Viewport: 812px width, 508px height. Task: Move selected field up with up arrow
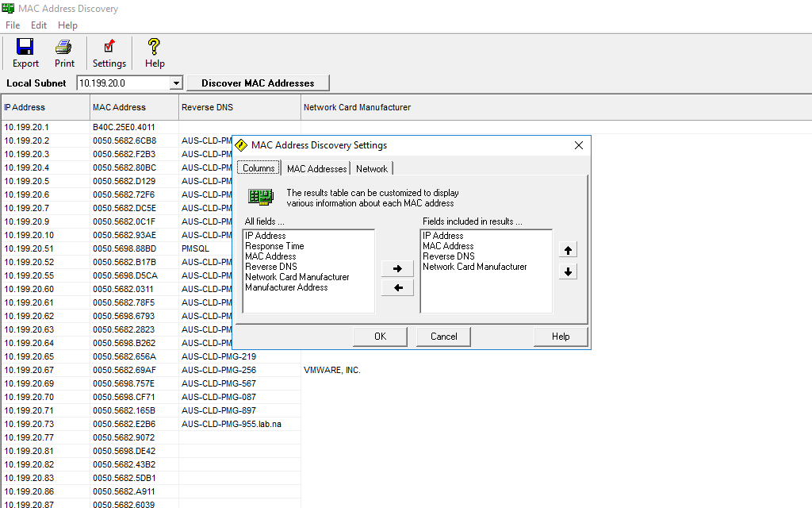[568, 250]
